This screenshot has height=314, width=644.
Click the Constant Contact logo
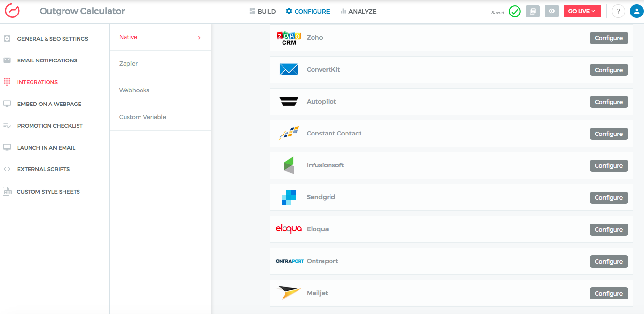pos(289,134)
